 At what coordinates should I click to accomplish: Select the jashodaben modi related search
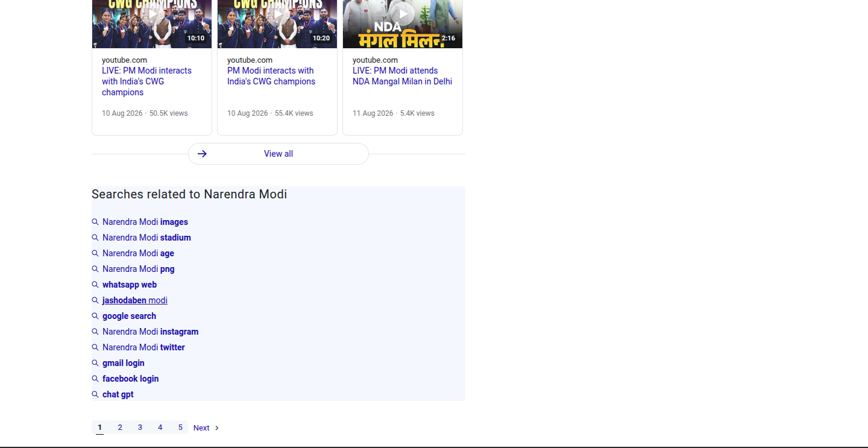(135, 300)
